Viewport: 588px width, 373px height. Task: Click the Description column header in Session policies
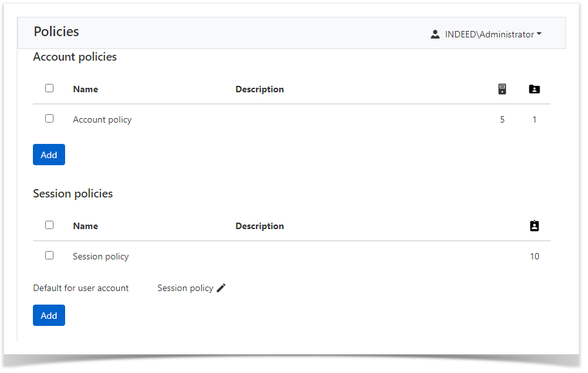pos(259,226)
